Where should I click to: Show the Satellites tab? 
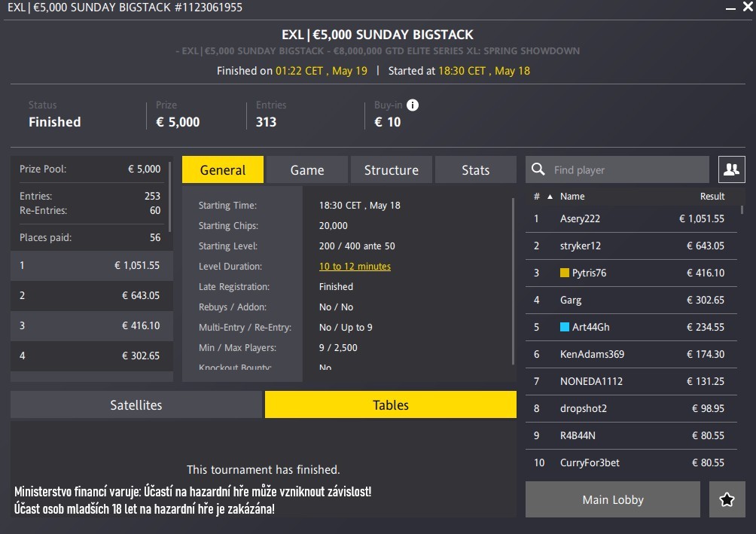136,405
